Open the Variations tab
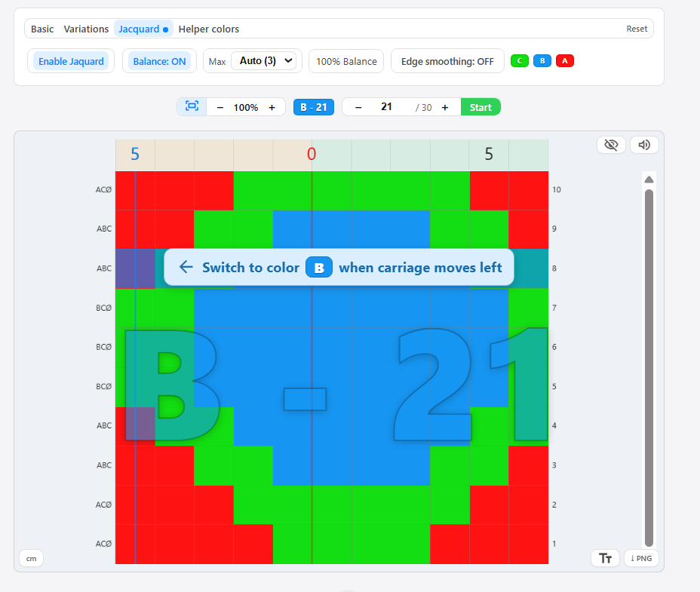The height and width of the screenshot is (592, 700). (86, 29)
